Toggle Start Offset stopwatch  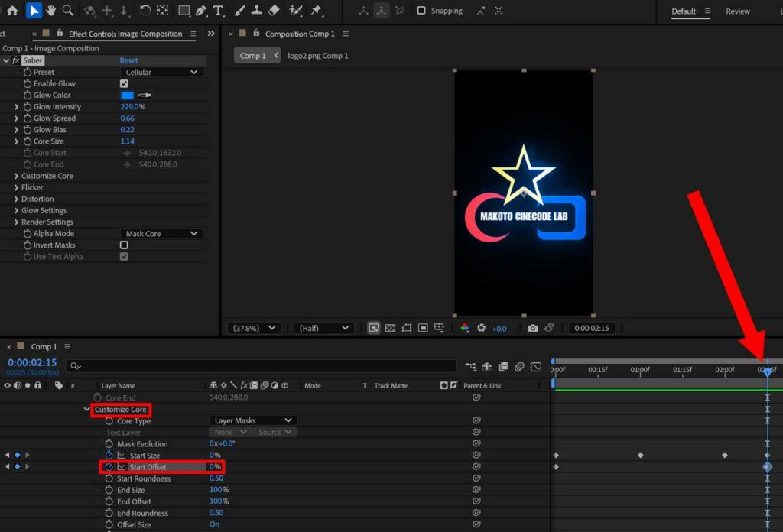click(x=109, y=466)
